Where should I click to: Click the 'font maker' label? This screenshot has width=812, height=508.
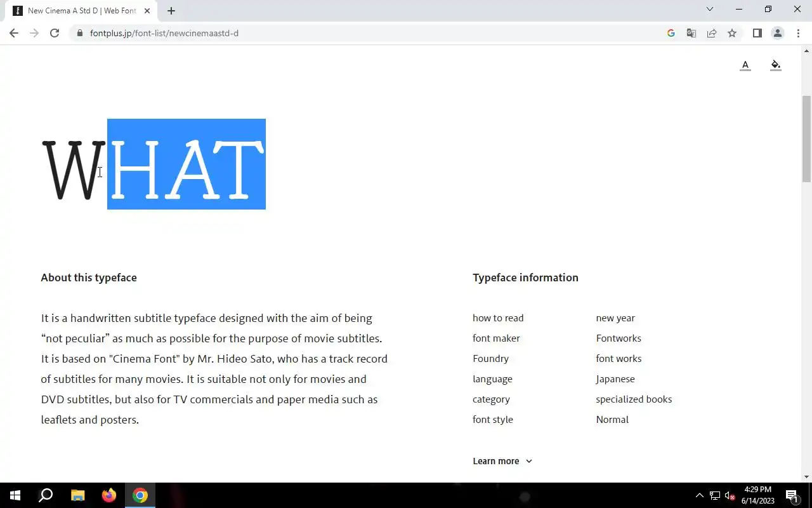click(x=496, y=338)
